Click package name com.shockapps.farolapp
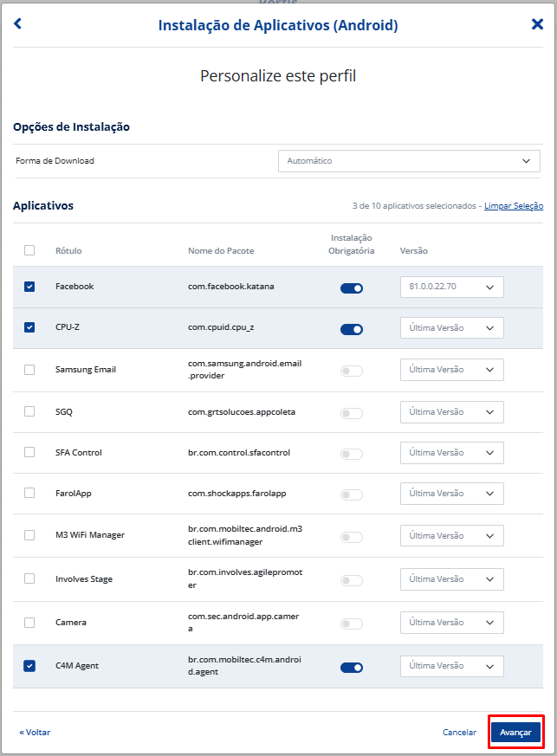The image size is (557, 756). click(x=237, y=494)
